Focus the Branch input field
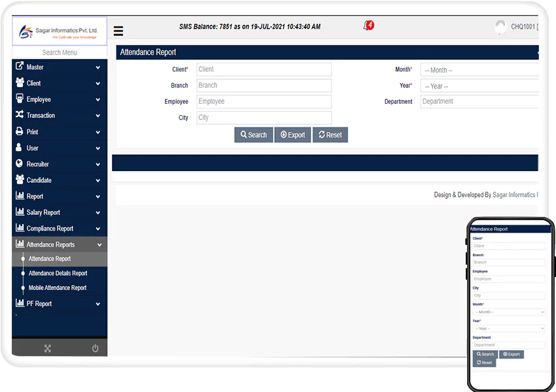 [x=264, y=86]
